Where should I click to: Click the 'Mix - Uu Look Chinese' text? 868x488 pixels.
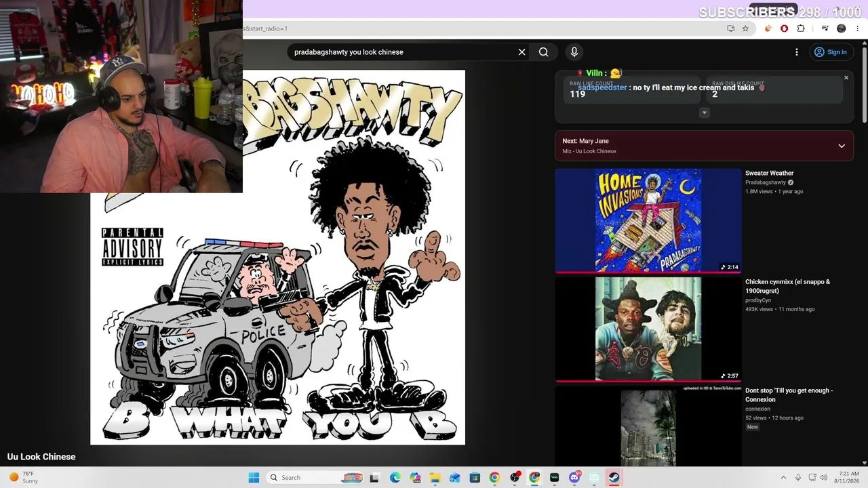[589, 151]
